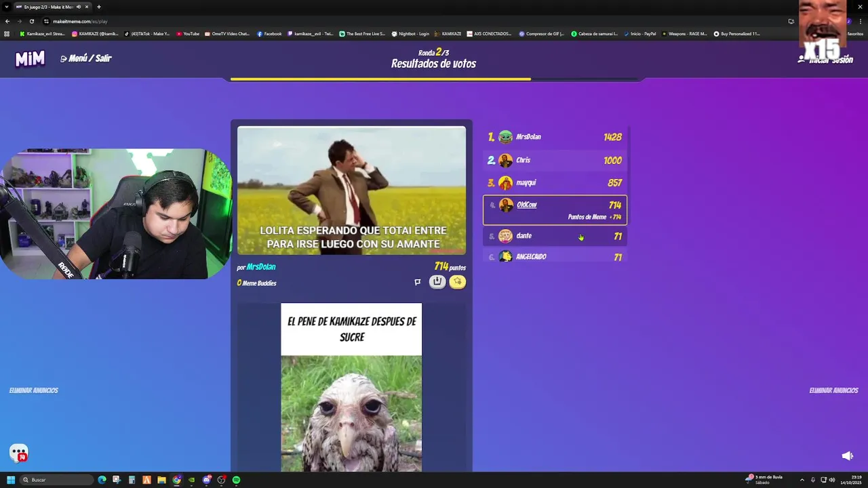Image resolution: width=868 pixels, height=488 pixels.
Task: Click 'Puntos de Meme +714' text
Action: (x=595, y=217)
